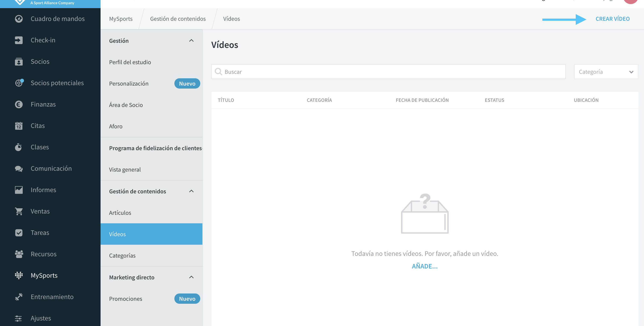This screenshot has width=644, height=326.
Task: Click the Vídeos breadcrumb
Action: coord(231,19)
